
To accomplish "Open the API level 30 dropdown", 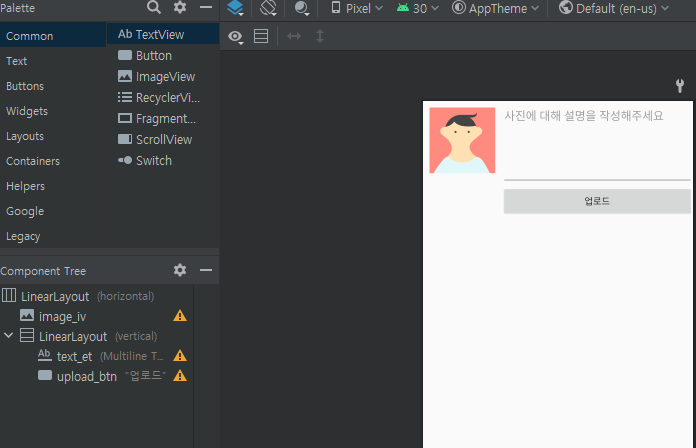I will 418,8.
